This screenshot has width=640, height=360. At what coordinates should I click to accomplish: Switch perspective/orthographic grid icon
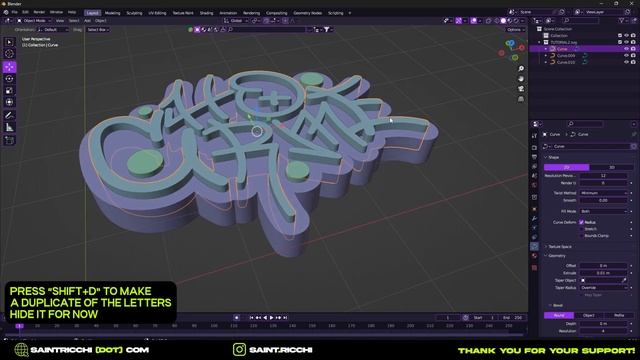(x=521, y=99)
